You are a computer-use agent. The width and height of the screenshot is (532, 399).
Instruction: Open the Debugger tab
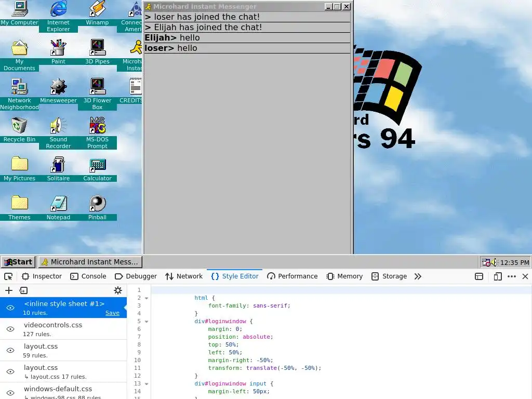coord(136,276)
